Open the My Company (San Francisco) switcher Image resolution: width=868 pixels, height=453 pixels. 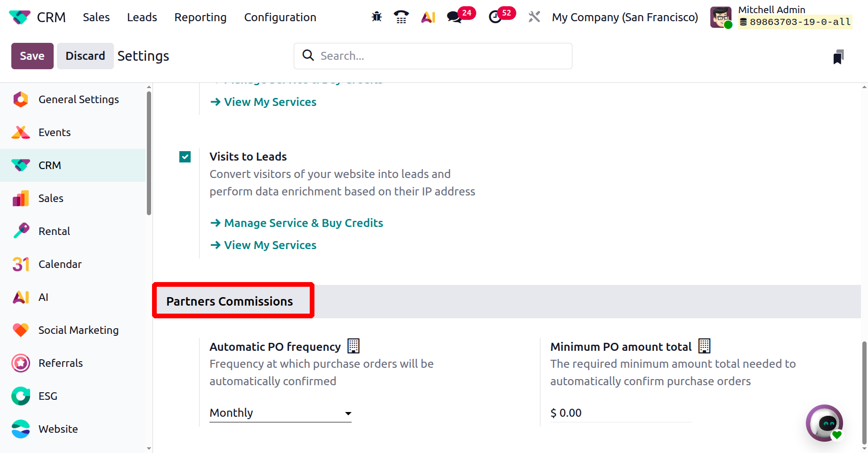point(625,17)
